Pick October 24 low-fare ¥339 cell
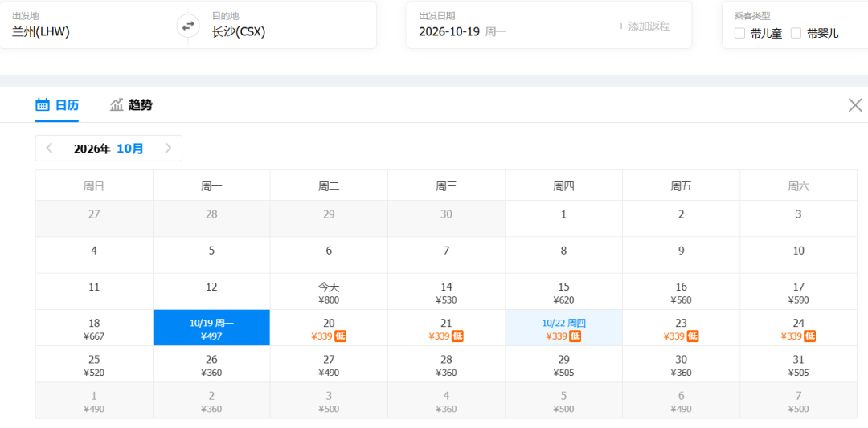Image resolution: width=868 pixels, height=428 pixels. [x=798, y=328]
